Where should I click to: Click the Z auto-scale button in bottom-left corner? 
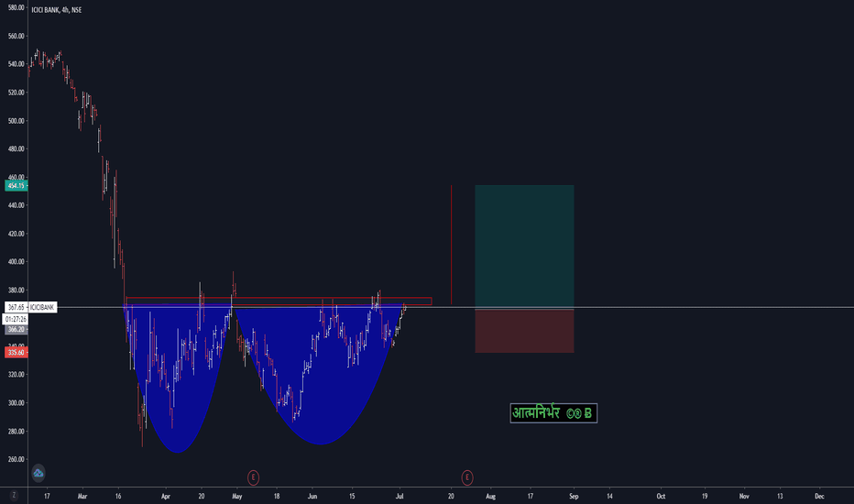14,495
